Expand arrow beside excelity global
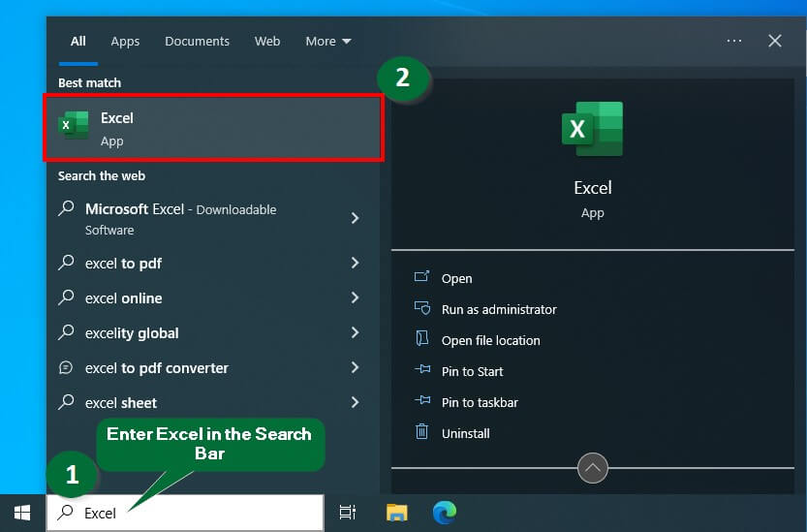Viewport: 807px width, 532px height. click(x=356, y=332)
